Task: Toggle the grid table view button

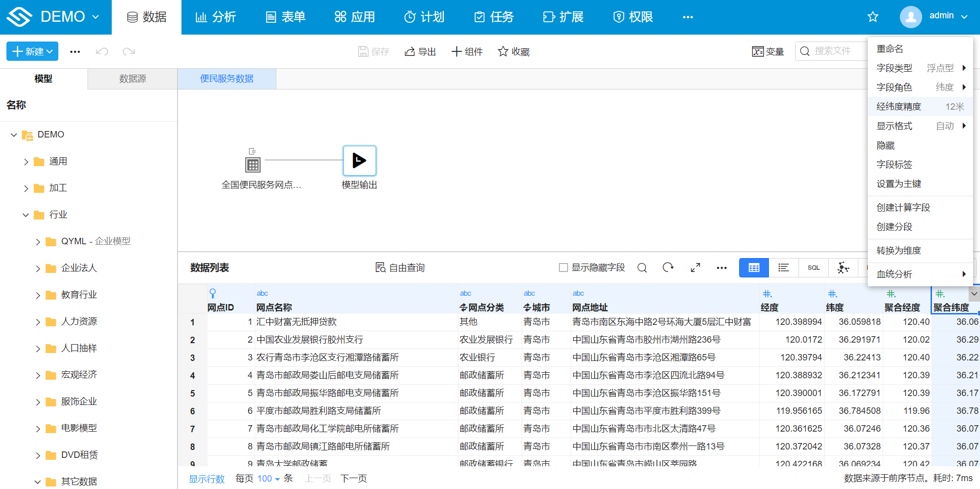Action: tap(754, 267)
